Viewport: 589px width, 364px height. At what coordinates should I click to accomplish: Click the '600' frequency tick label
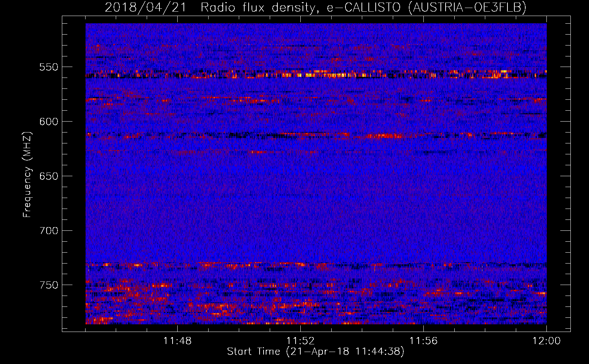49,122
